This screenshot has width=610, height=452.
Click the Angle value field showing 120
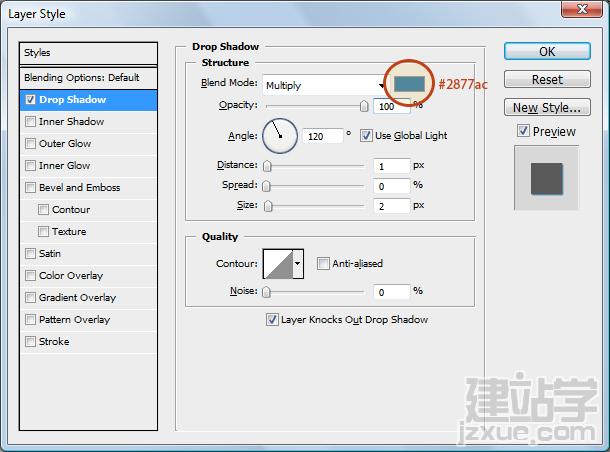point(323,136)
